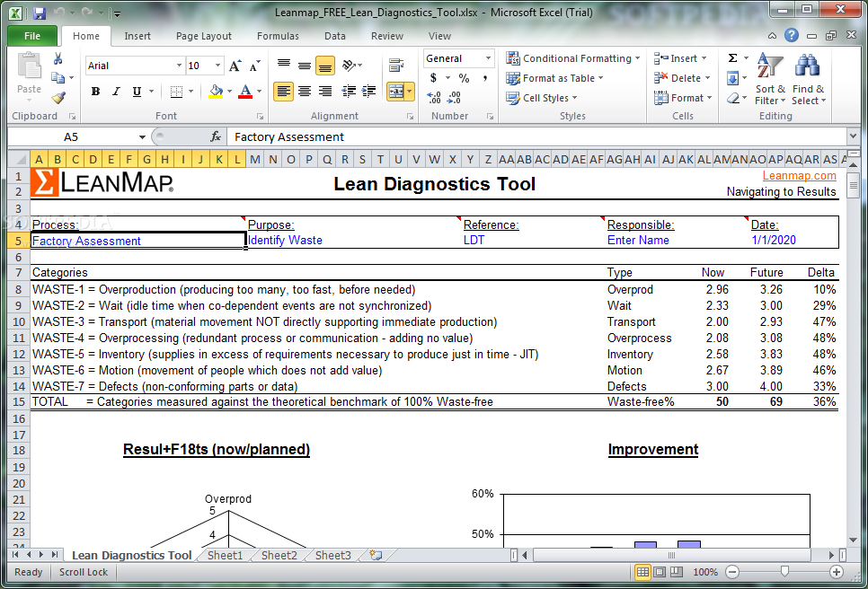
Task: Click Insert Worksheet tab icon
Action: click(x=376, y=555)
